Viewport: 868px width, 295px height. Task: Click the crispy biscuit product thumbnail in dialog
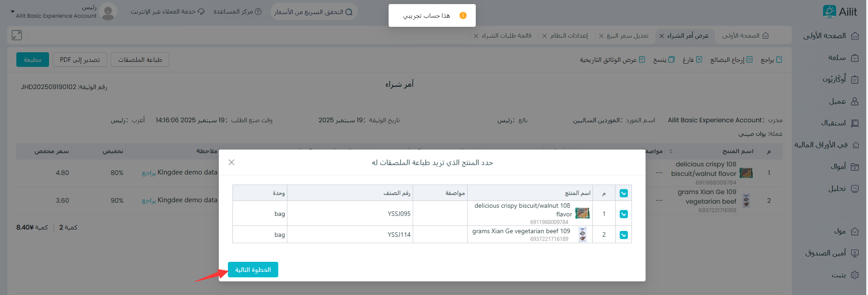tap(582, 213)
